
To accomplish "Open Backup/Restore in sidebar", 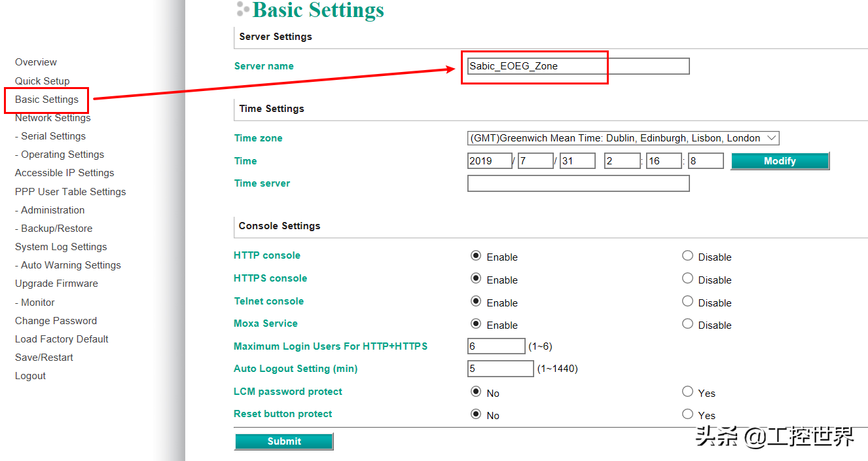I will (x=56, y=229).
